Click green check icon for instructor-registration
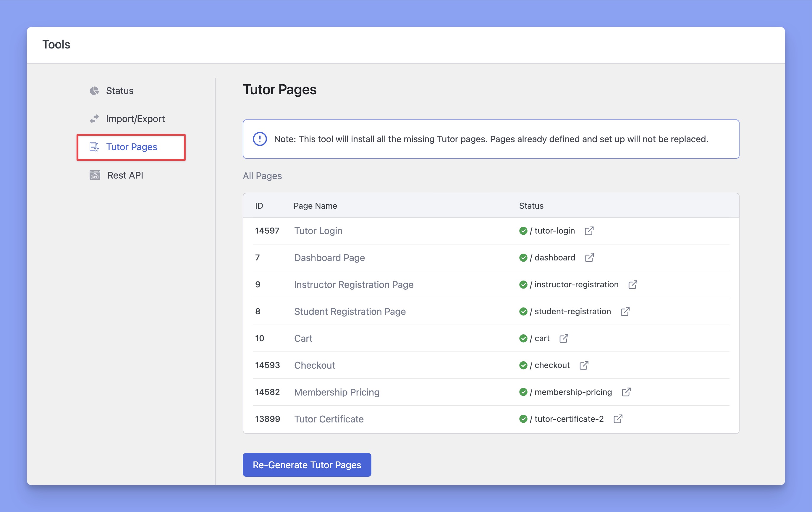 (x=523, y=284)
